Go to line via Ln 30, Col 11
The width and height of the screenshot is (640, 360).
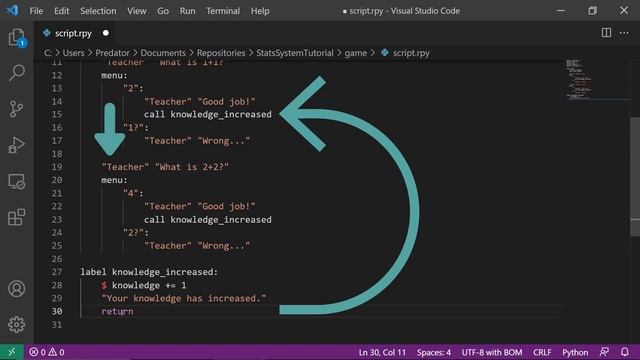click(x=382, y=352)
